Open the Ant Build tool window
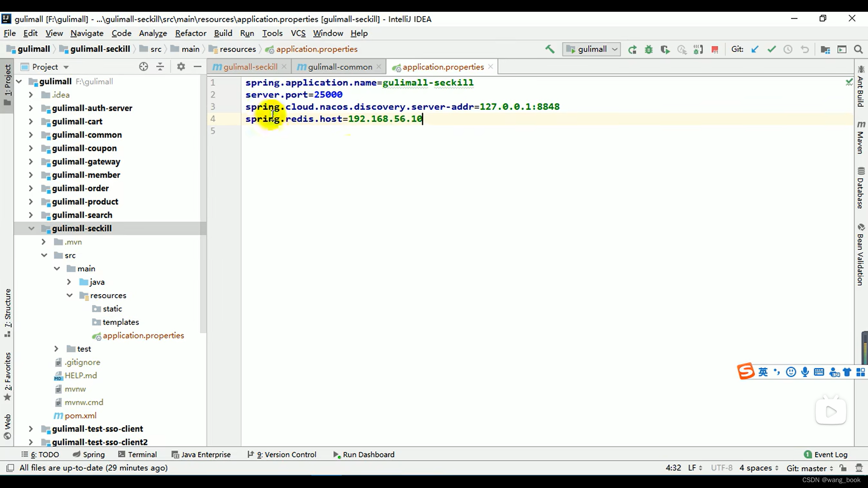868x488 pixels. 861,86
